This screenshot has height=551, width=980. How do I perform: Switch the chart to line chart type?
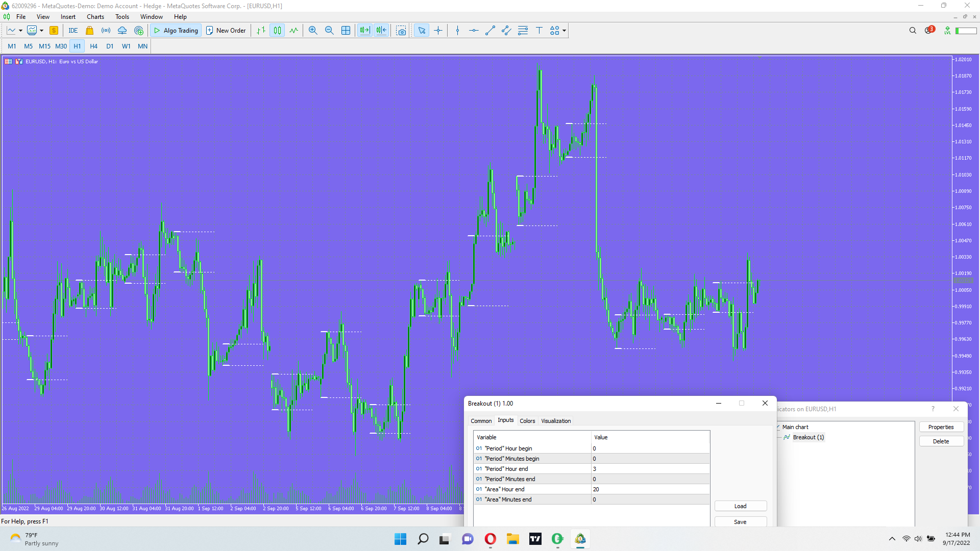coord(293,31)
